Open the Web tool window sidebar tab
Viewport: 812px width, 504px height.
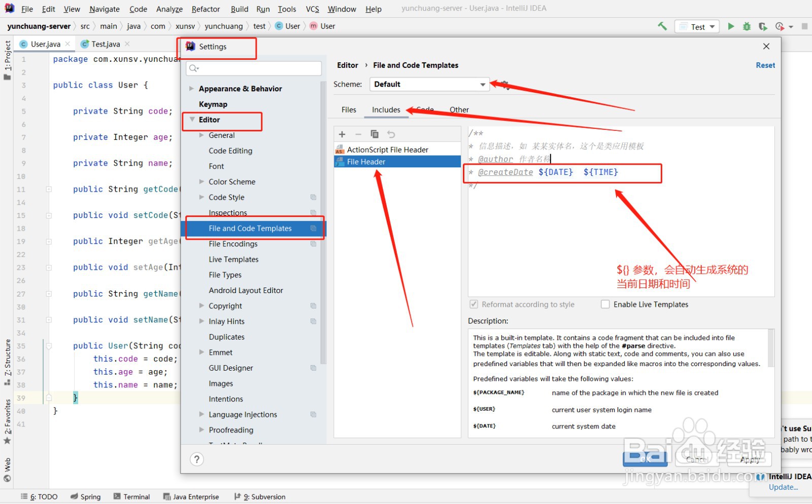point(7,470)
